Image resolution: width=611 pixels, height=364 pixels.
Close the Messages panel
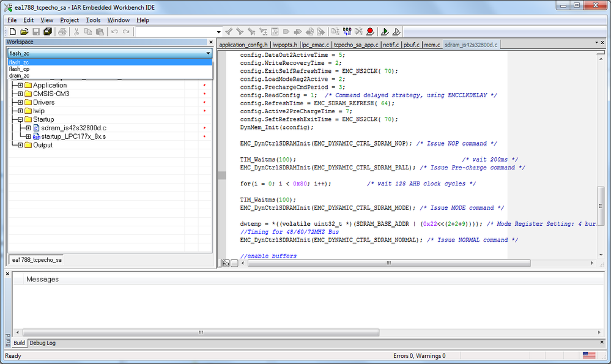coord(7,274)
